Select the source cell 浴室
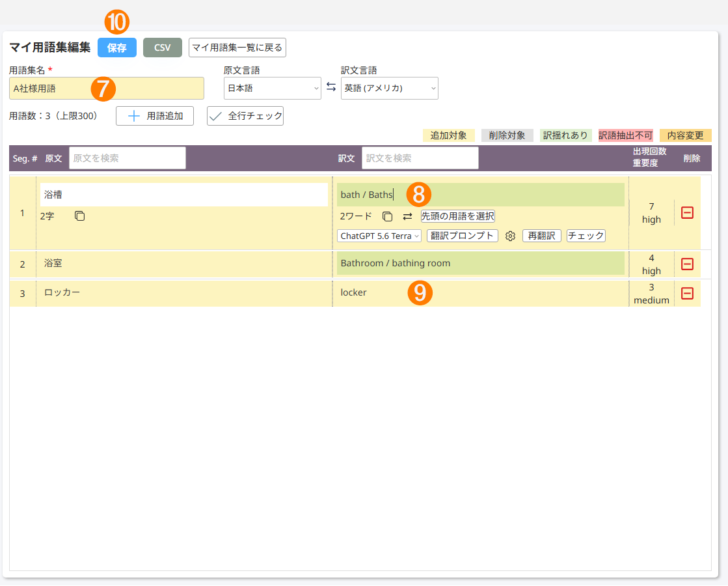This screenshot has width=728, height=586. pos(184,264)
